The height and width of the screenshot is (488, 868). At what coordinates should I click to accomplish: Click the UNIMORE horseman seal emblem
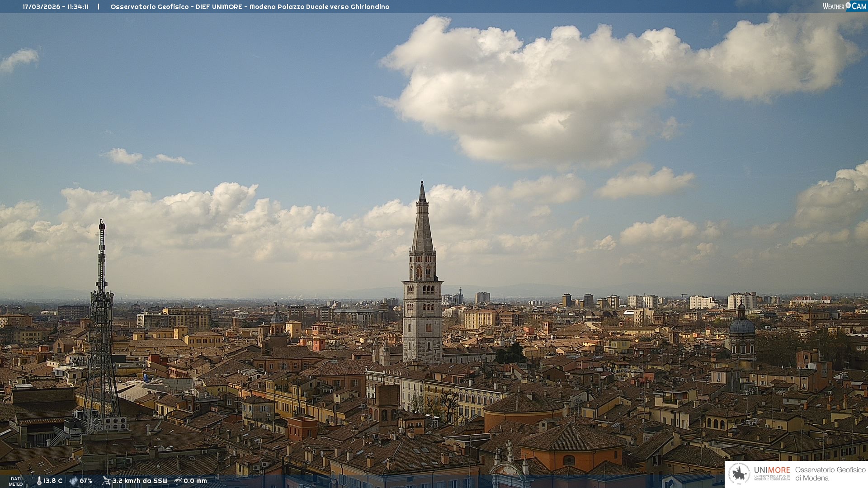[x=739, y=474]
